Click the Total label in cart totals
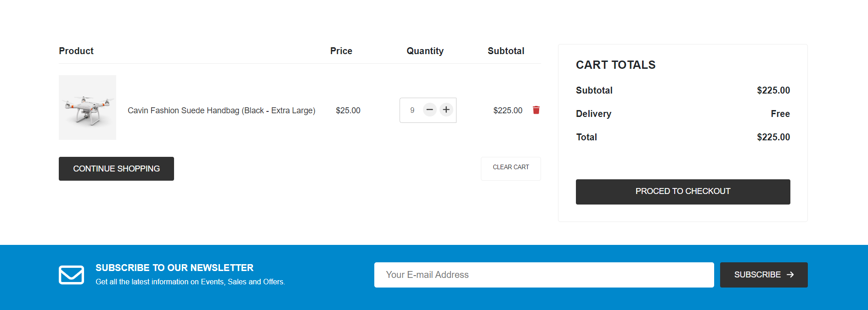 586,137
